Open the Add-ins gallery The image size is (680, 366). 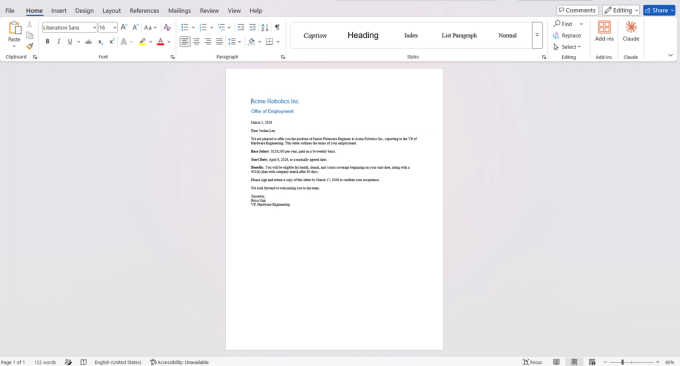point(604,31)
